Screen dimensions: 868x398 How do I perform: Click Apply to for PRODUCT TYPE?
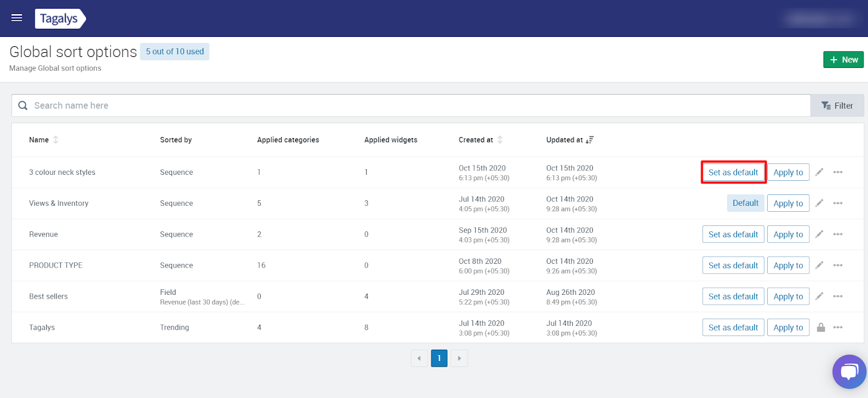pos(788,265)
